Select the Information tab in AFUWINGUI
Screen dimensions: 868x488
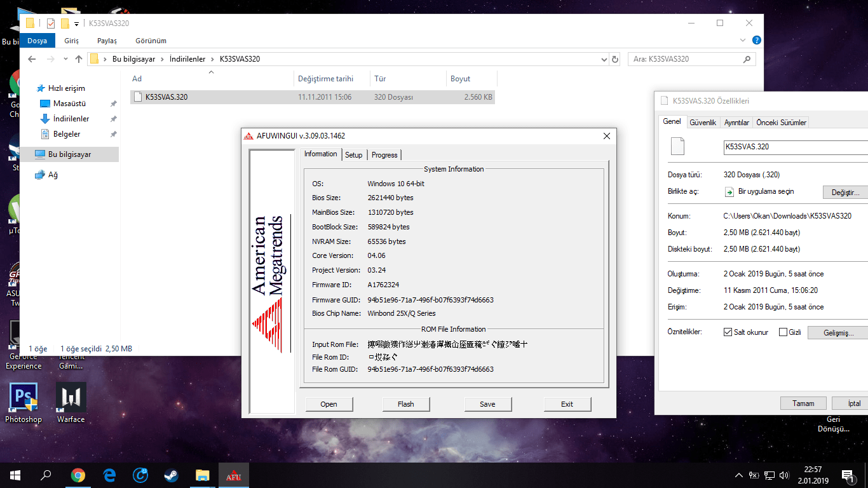tap(320, 154)
